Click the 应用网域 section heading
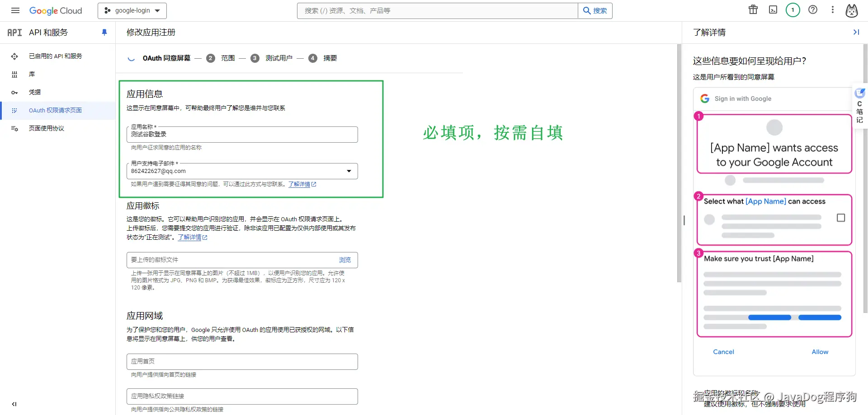Viewport: 868px width, 415px height. coord(145,316)
